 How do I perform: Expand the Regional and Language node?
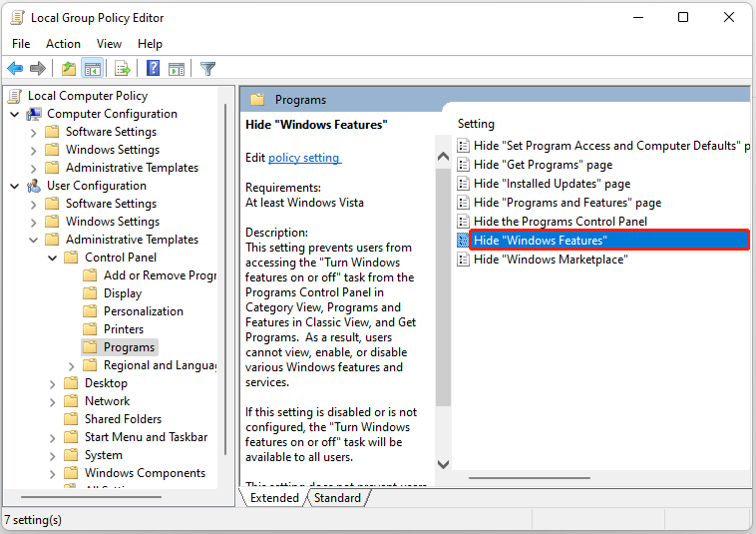(72, 365)
